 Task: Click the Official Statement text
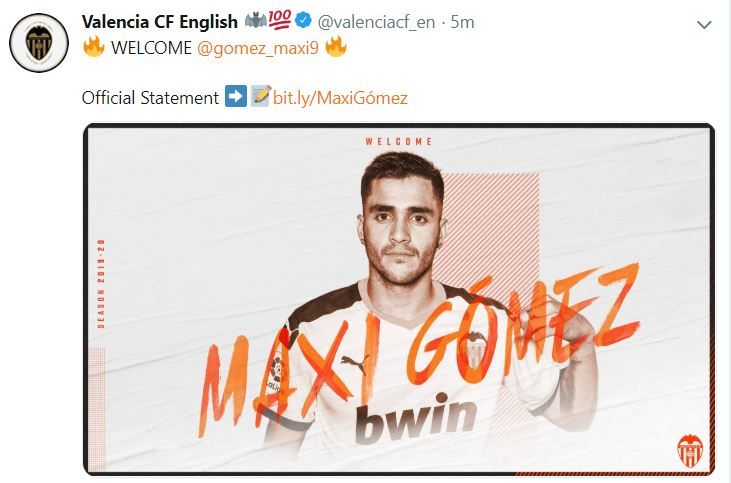coord(150,98)
